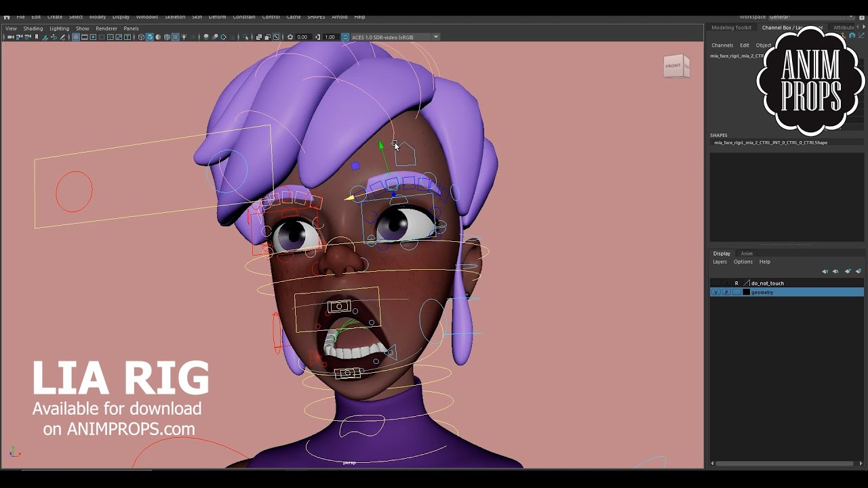The width and height of the screenshot is (868, 488).
Task: Open the File menu
Action: tap(21, 17)
